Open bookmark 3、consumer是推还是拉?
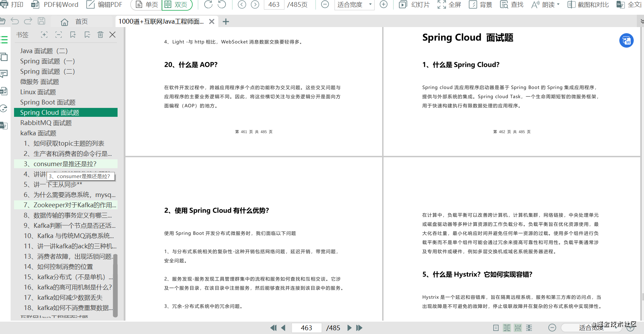644x334 pixels. click(x=66, y=164)
